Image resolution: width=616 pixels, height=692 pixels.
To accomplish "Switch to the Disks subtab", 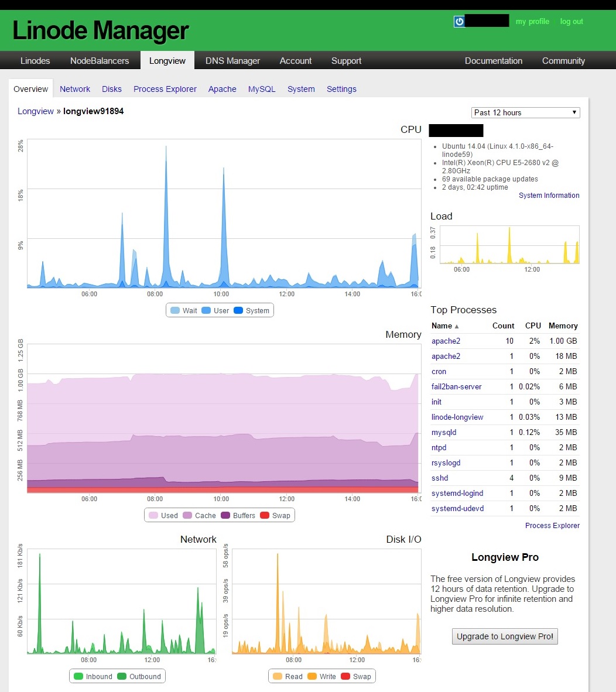I will (x=112, y=89).
